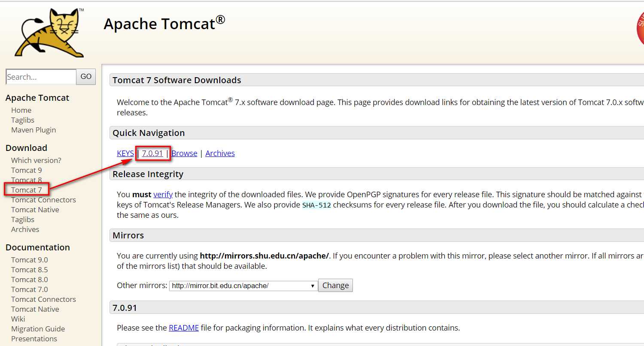The width and height of the screenshot is (644, 346).
Task: Click the Quick Navigation heading
Action: click(149, 133)
